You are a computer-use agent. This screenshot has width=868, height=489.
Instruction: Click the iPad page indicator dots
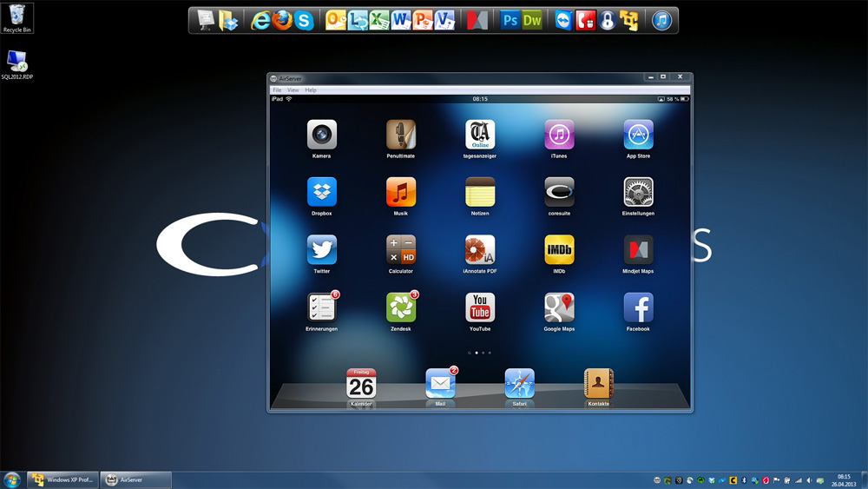tap(479, 353)
